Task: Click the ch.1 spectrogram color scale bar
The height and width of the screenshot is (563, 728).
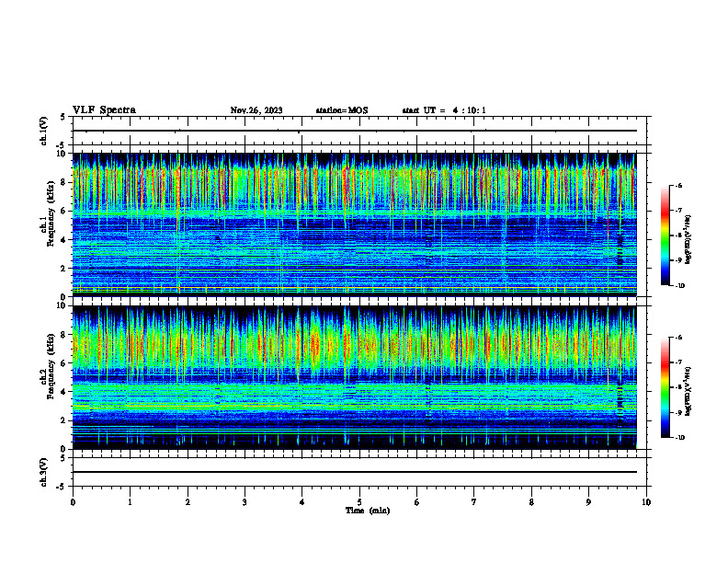Action: [665, 236]
